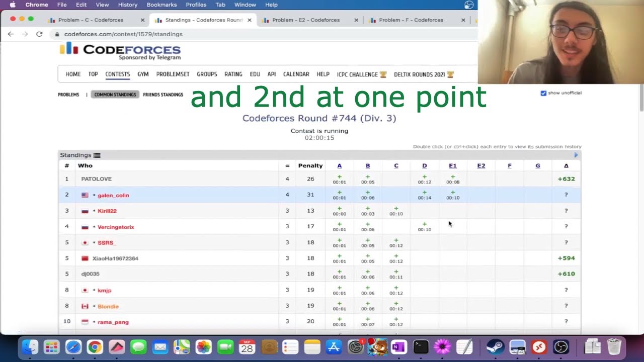Launch OneNote from the Dock
The height and width of the screenshot is (362, 644).
coord(399,347)
